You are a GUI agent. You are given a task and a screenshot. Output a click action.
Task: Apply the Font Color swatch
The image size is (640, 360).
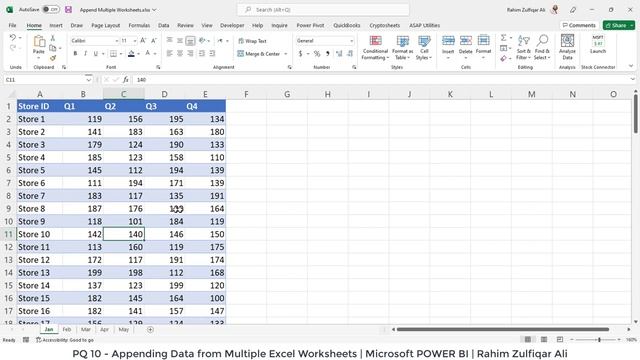148,53
